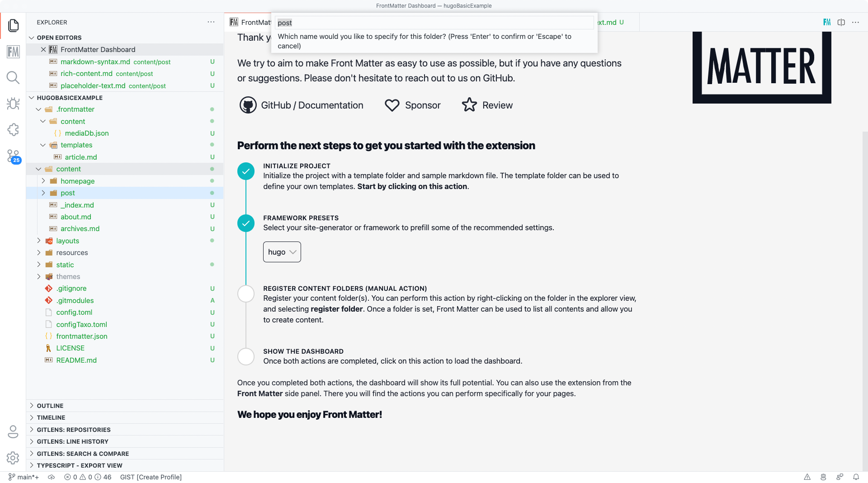Click the notifications bell in status bar
This screenshot has width=868, height=483.
point(856,477)
